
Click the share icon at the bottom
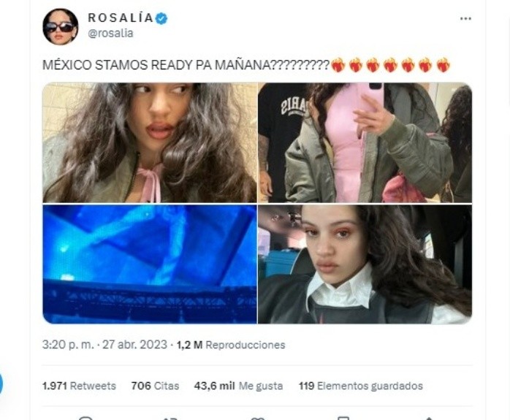click(x=430, y=418)
